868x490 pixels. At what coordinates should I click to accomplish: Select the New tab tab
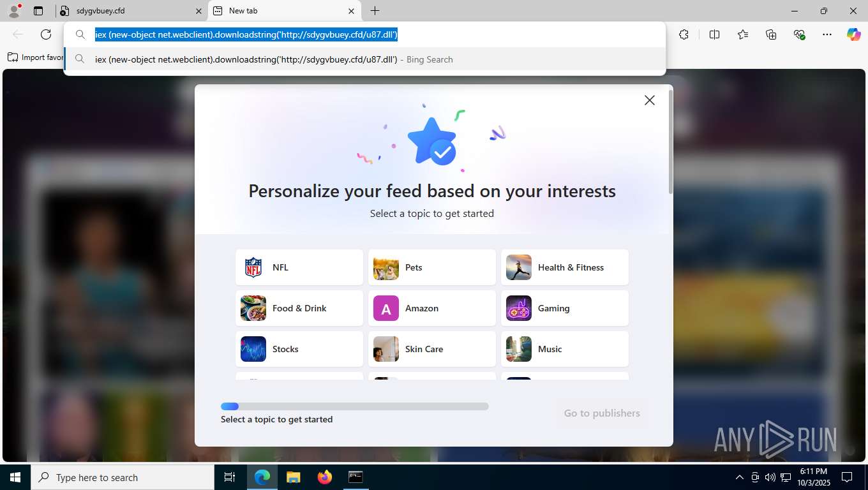coord(284,11)
